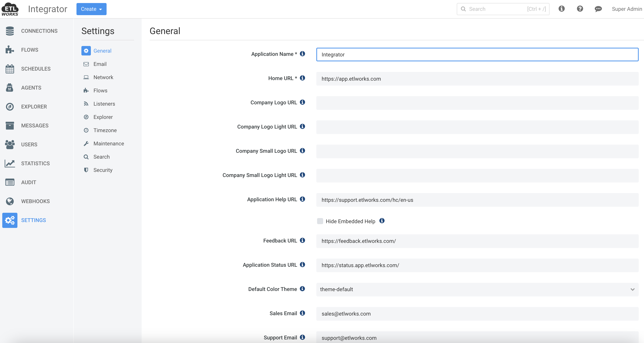Expand the Create dropdown button
The height and width of the screenshot is (343, 644).
click(91, 9)
